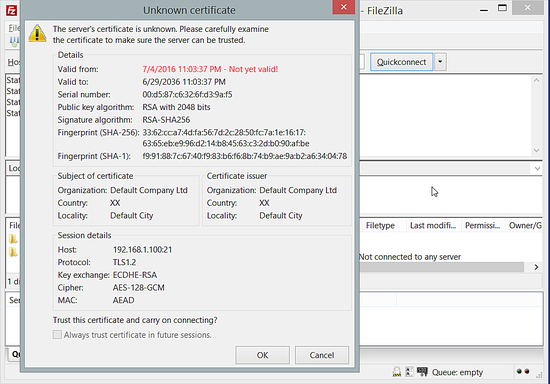Click Host value 192.168.1.100:21
550x384 pixels.
coord(142,249)
